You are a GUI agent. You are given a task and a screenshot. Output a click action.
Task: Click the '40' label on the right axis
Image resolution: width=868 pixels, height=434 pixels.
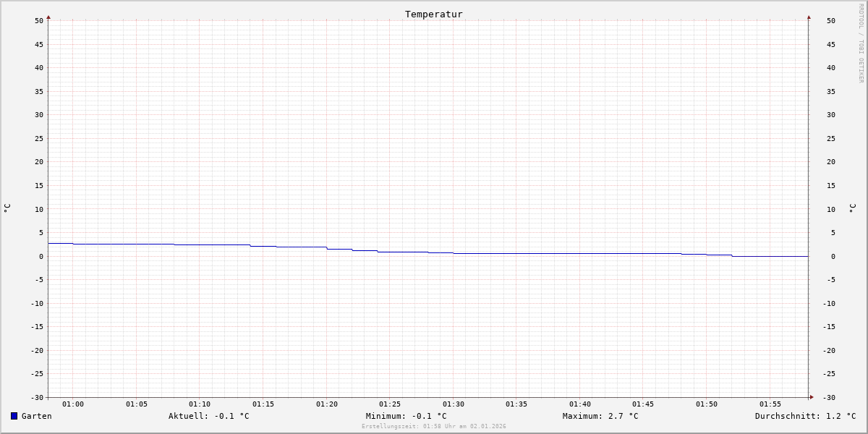[x=831, y=67]
